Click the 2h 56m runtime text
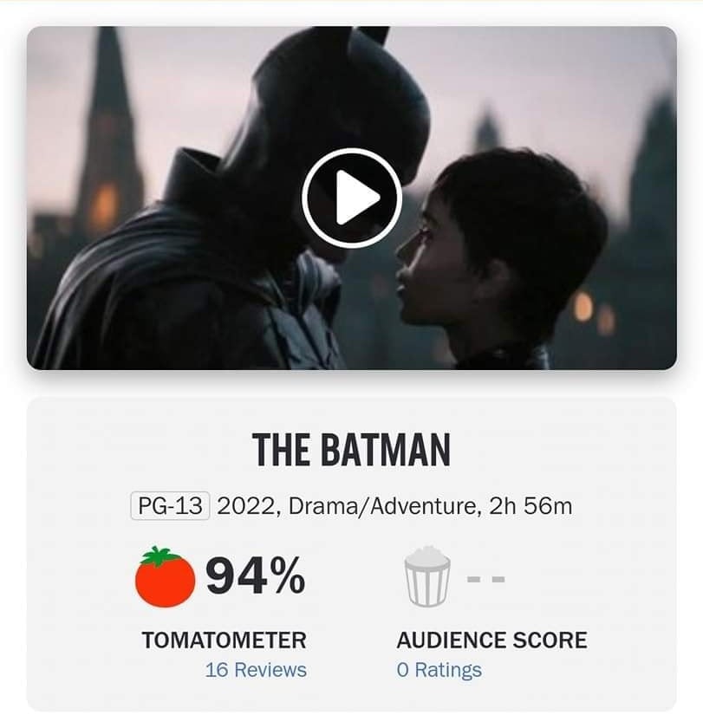The image size is (703, 728). [531, 506]
